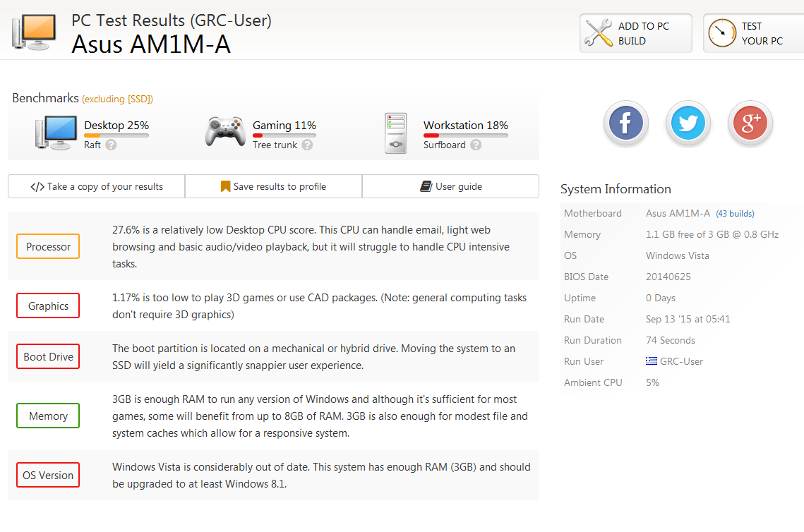Screen dimensions: 804x532
Task: Jump to the Graphics section
Action: 48,306
